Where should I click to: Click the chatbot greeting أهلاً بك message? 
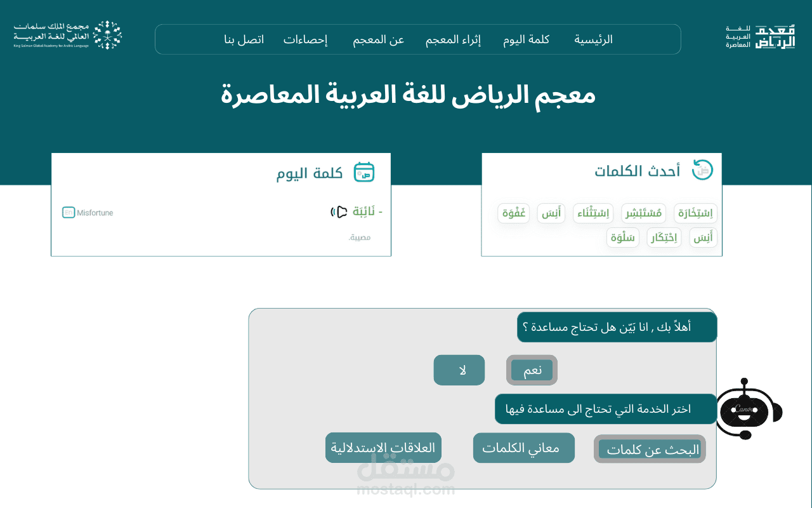coord(617,327)
